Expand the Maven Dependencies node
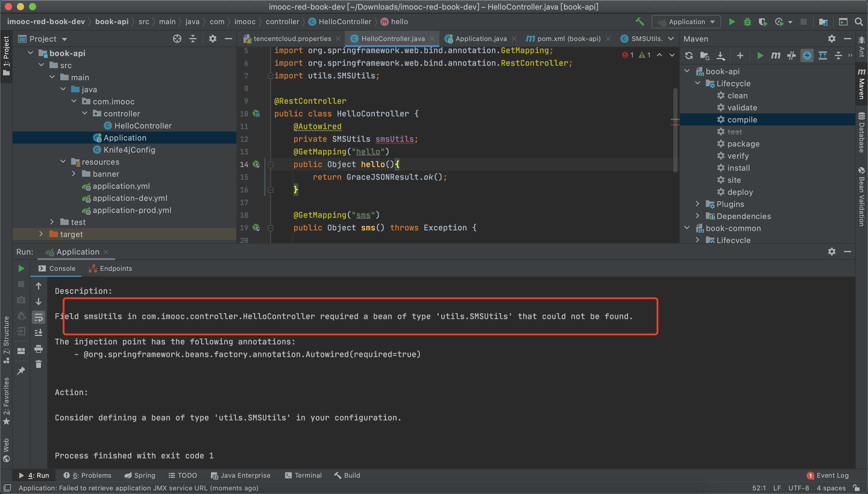The width and height of the screenshot is (868, 494). coord(697,216)
